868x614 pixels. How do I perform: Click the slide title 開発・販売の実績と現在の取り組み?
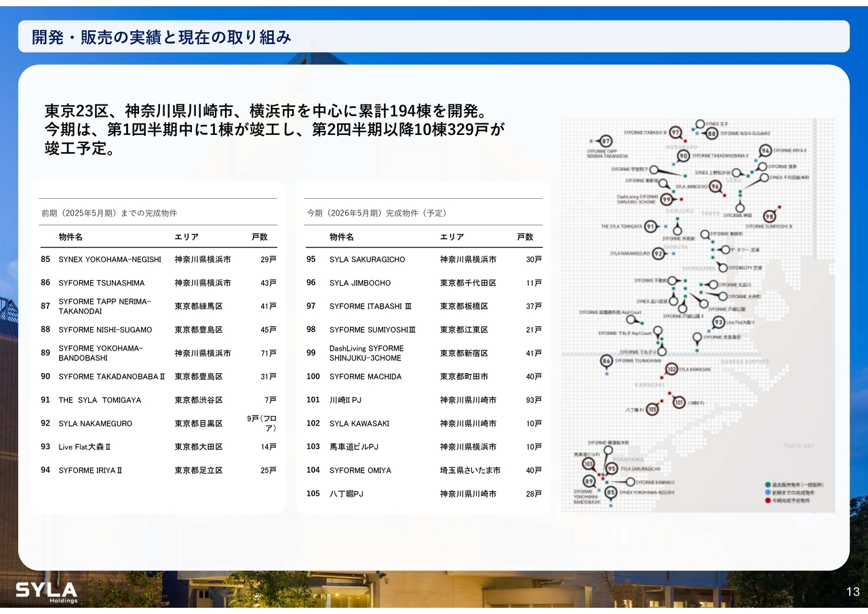coord(162,37)
